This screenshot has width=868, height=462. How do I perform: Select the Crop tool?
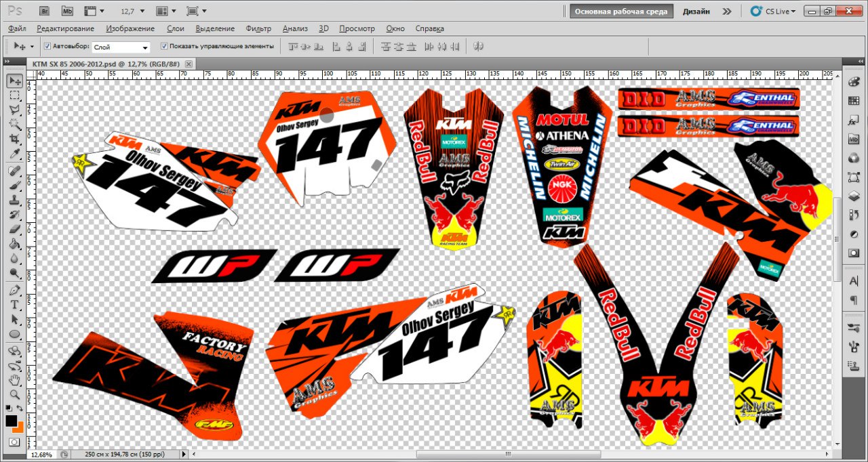tap(14, 138)
